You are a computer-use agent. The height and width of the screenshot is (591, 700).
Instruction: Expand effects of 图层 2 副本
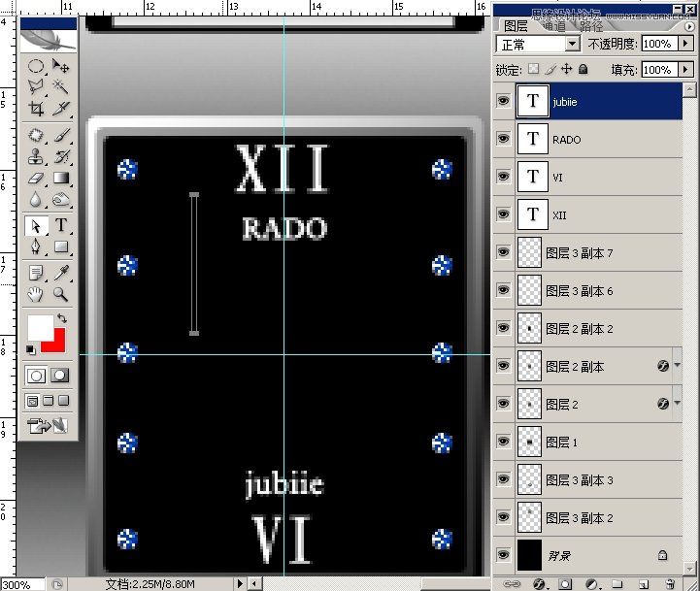[677, 366]
